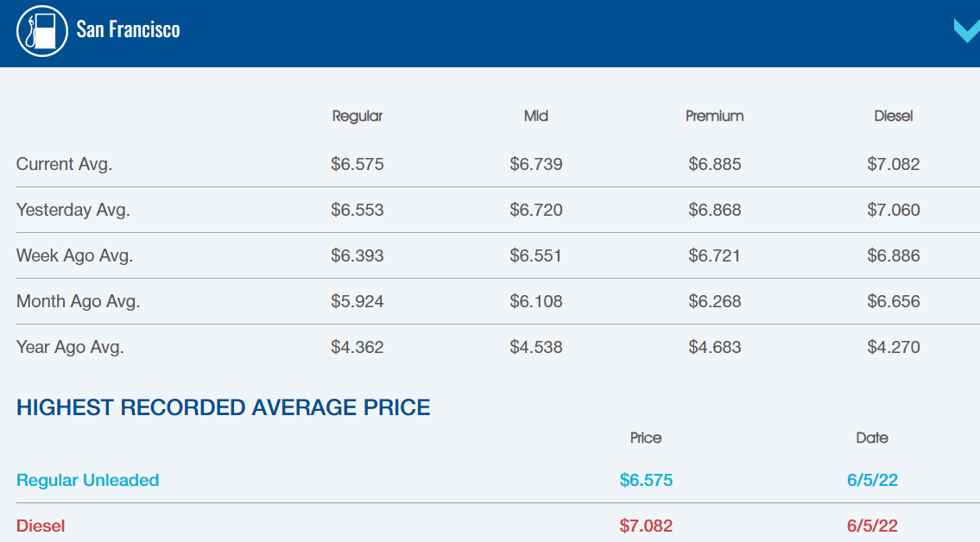
Task: Click the HIGHEST RECORDED AVERAGE PRICE heading
Action: (x=223, y=406)
